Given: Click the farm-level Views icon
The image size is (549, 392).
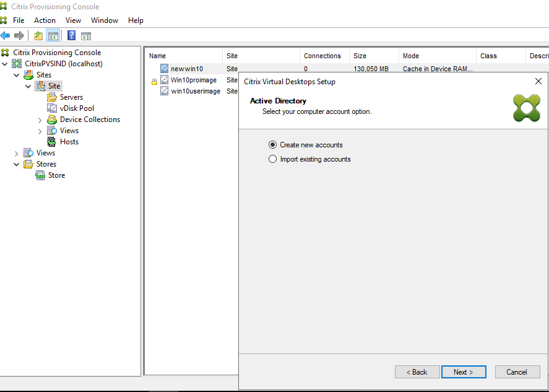Looking at the screenshot, I should [28, 153].
